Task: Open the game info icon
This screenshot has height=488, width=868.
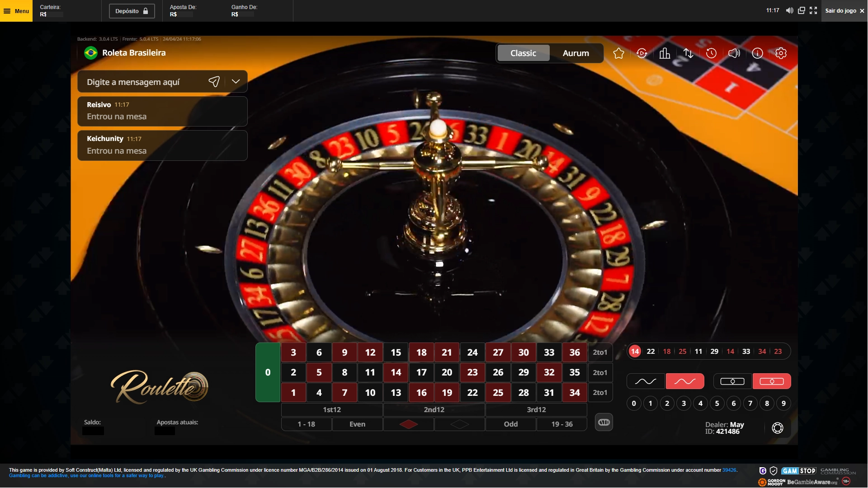Action: click(x=757, y=53)
